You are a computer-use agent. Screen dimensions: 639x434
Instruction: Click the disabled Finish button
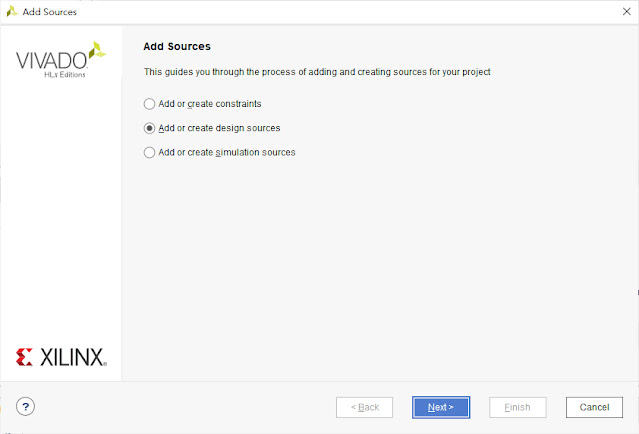point(518,408)
